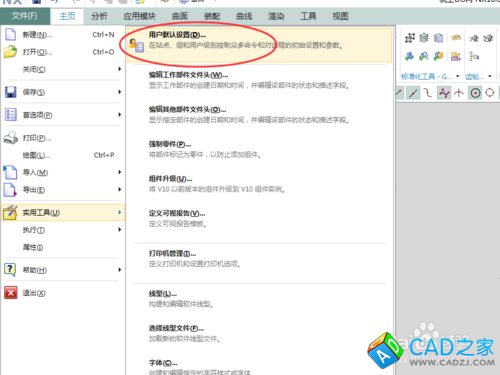Screen dimensions: 500x375
Task: Click the gray table-block icon in the ribbon
Action: (x=439, y=38)
